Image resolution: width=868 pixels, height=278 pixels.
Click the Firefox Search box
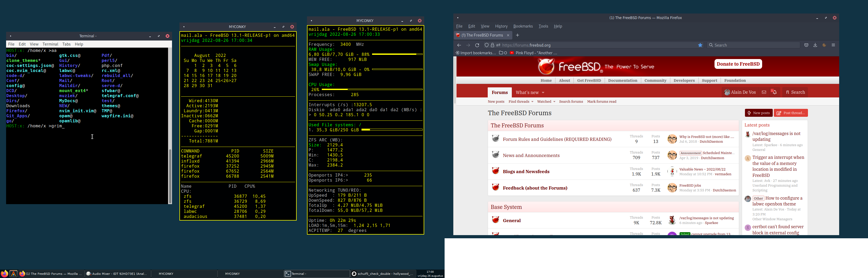pyautogui.click(x=753, y=45)
